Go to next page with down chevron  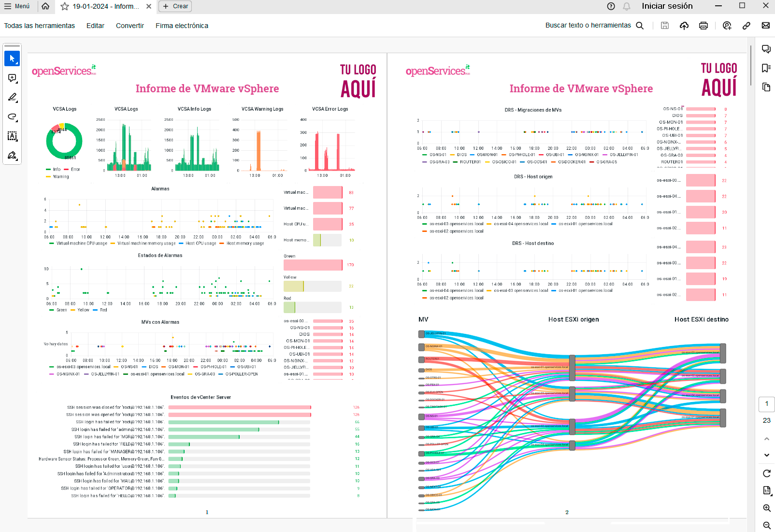tap(767, 455)
